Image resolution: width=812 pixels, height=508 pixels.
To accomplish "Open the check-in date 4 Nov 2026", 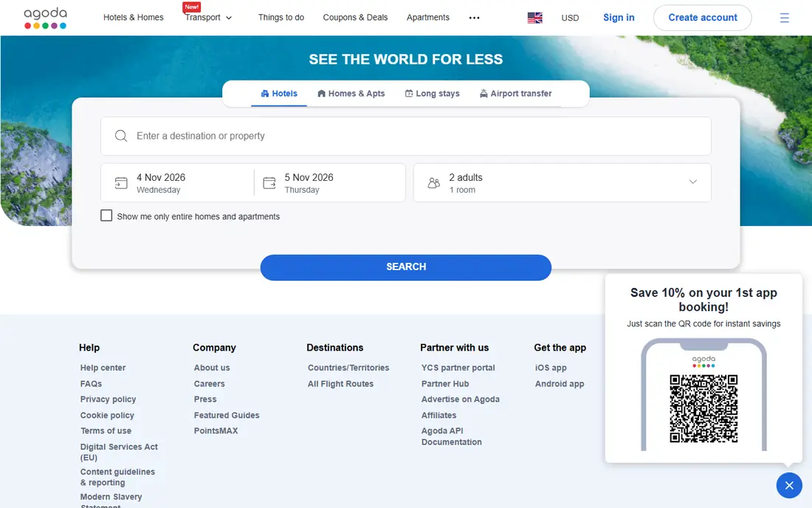I will pos(177,183).
